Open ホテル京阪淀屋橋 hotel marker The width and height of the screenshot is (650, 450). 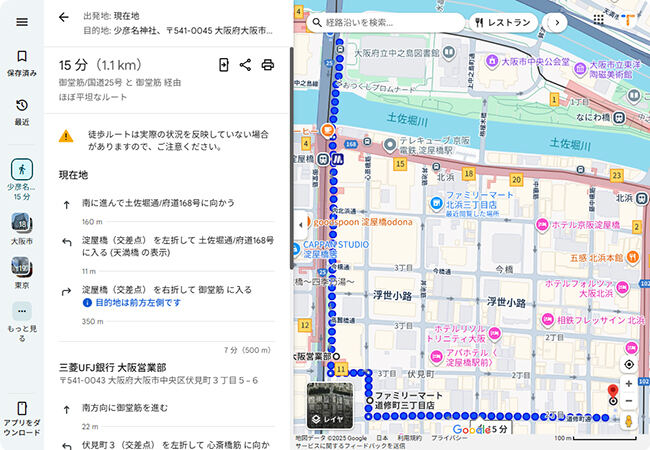[x=542, y=225]
